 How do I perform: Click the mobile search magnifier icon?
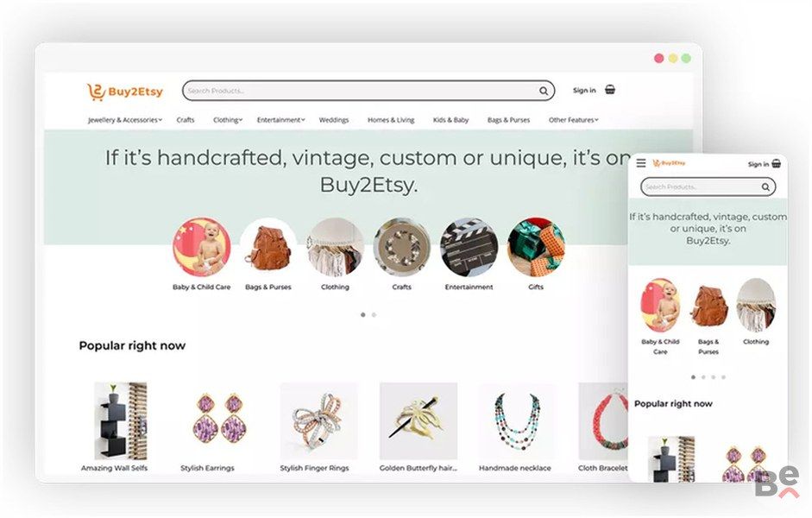coord(765,187)
